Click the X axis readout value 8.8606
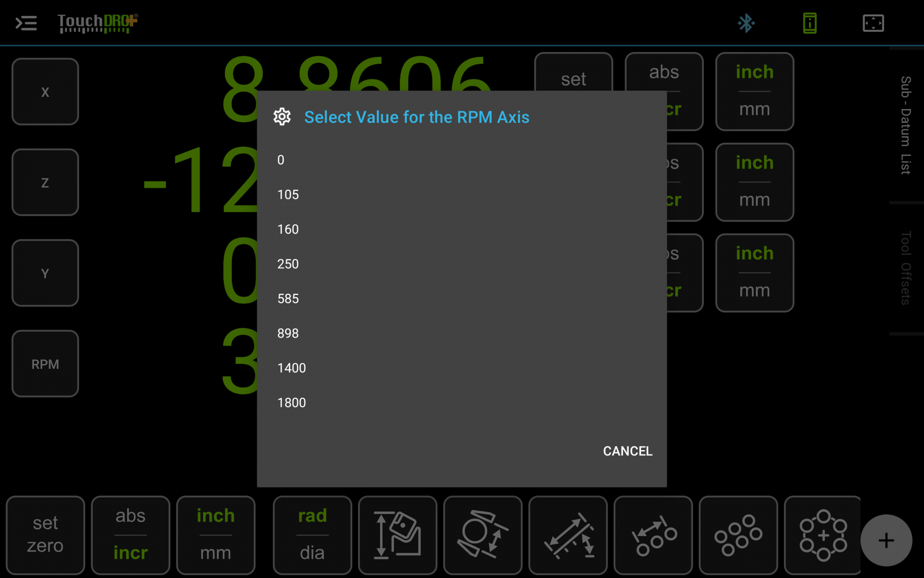The height and width of the screenshot is (578, 924). pyautogui.click(x=356, y=73)
